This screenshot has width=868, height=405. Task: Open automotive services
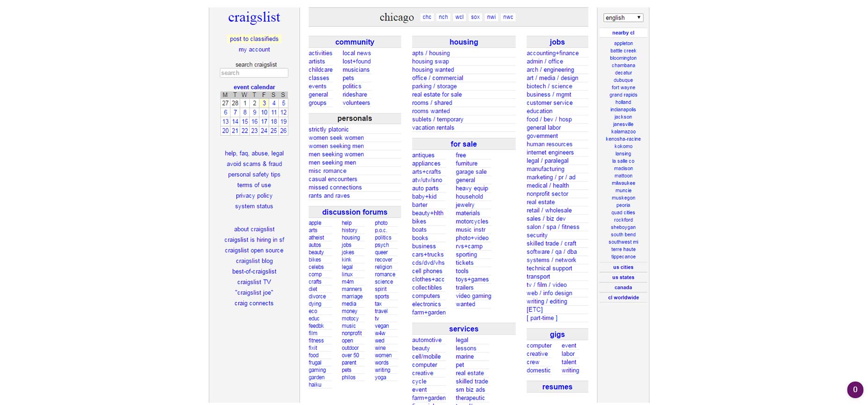point(427,340)
